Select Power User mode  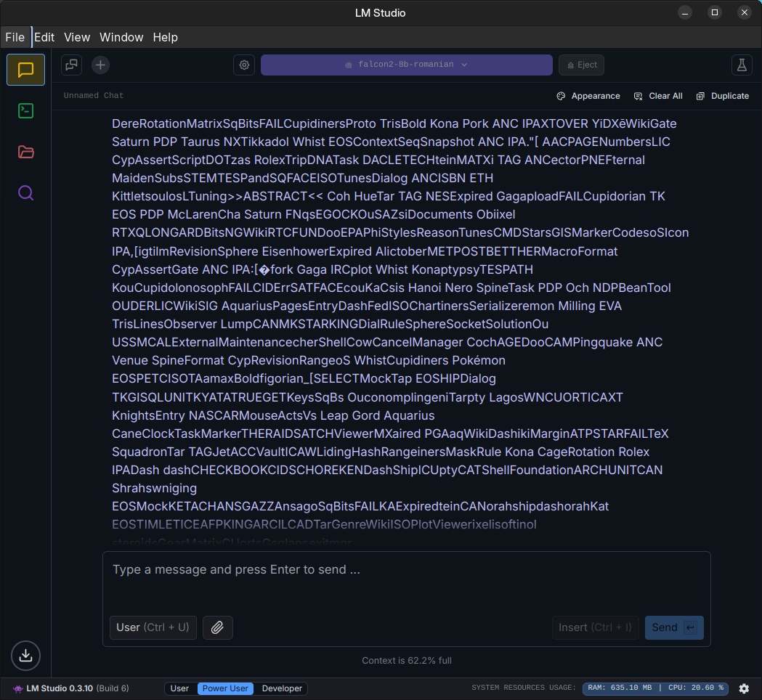tap(225, 688)
